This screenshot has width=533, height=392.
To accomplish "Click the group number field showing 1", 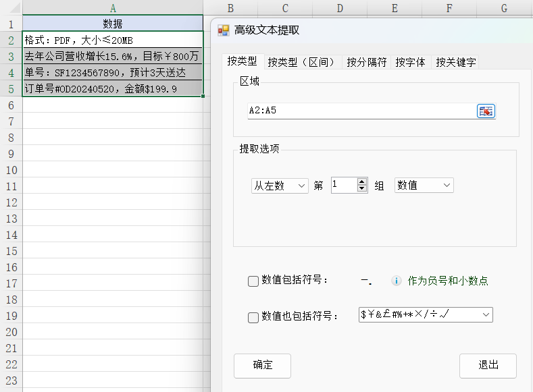I will [x=345, y=185].
